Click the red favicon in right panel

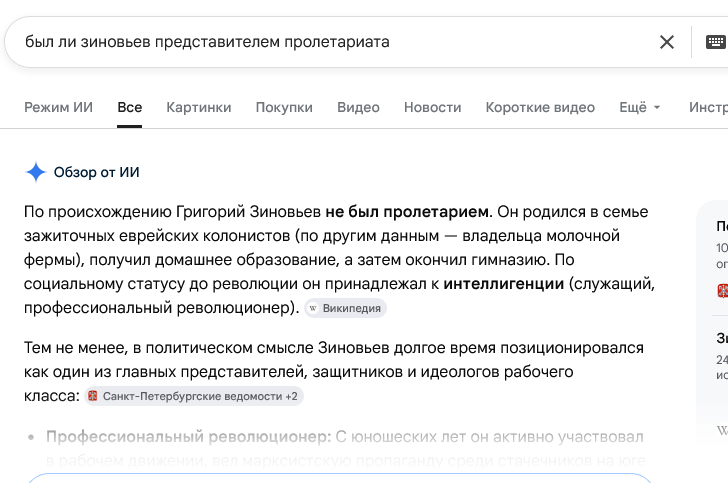pos(722,291)
